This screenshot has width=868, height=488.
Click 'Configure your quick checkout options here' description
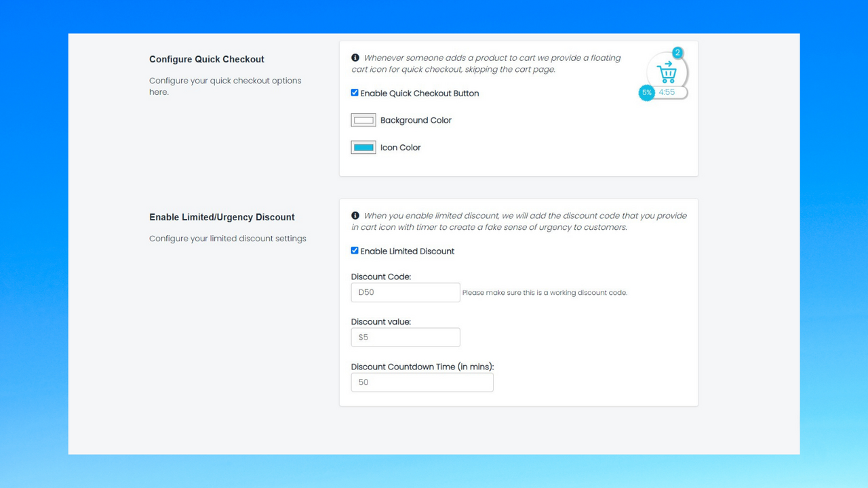click(225, 86)
